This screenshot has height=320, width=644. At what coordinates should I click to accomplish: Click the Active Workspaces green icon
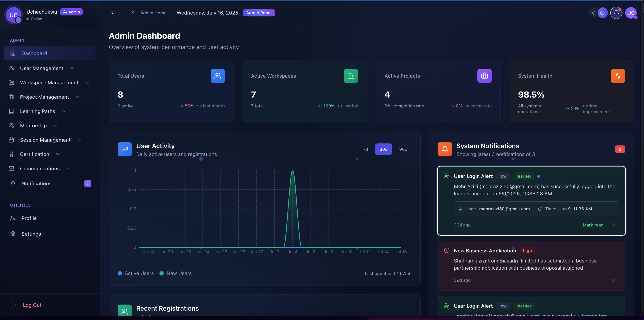351,76
